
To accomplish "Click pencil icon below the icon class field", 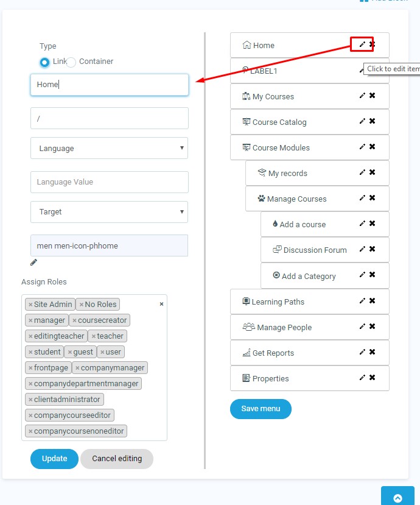I will (34, 263).
